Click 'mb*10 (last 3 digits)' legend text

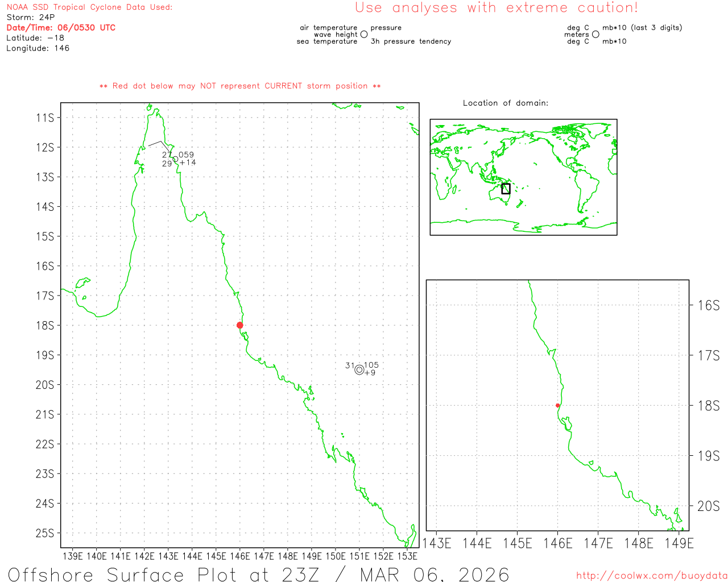pos(642,28)
